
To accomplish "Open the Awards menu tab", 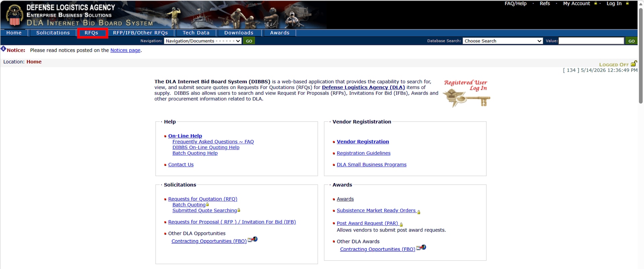I will tap(280, 33).
